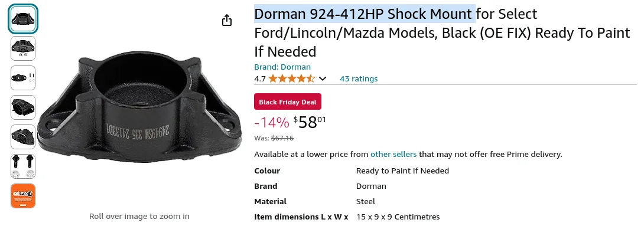This screenshot has width=644, height=226.
Task: Pick the third thumbnail with mount and bolts beside
Action: tap(23, 78)
